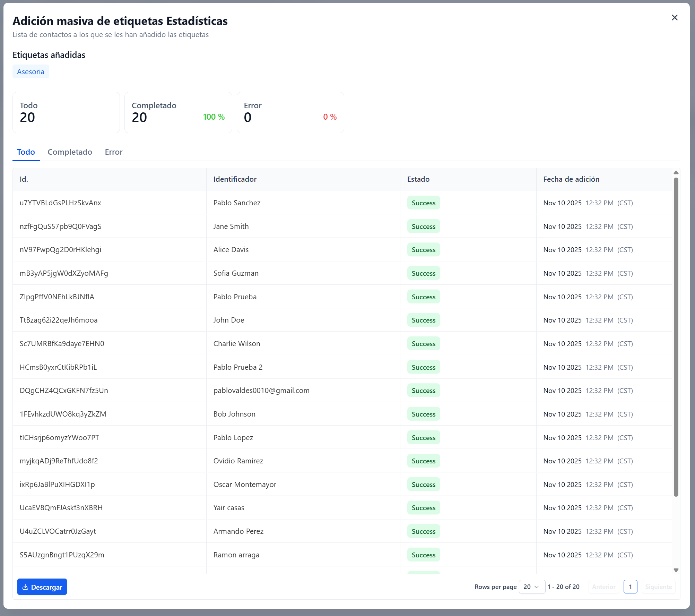Switch to the Completado tab
Screen dimensions: 695x616
(x=70, y=152)
